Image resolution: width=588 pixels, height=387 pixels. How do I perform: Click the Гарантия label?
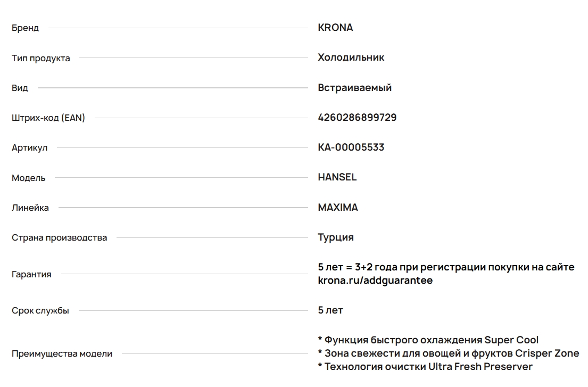[x=31, y=275]
